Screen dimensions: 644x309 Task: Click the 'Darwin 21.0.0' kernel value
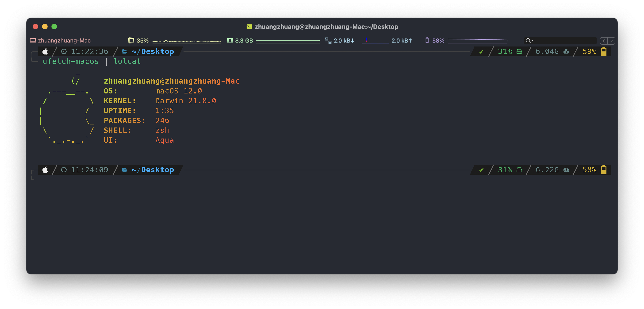click(x=185, y=101)
